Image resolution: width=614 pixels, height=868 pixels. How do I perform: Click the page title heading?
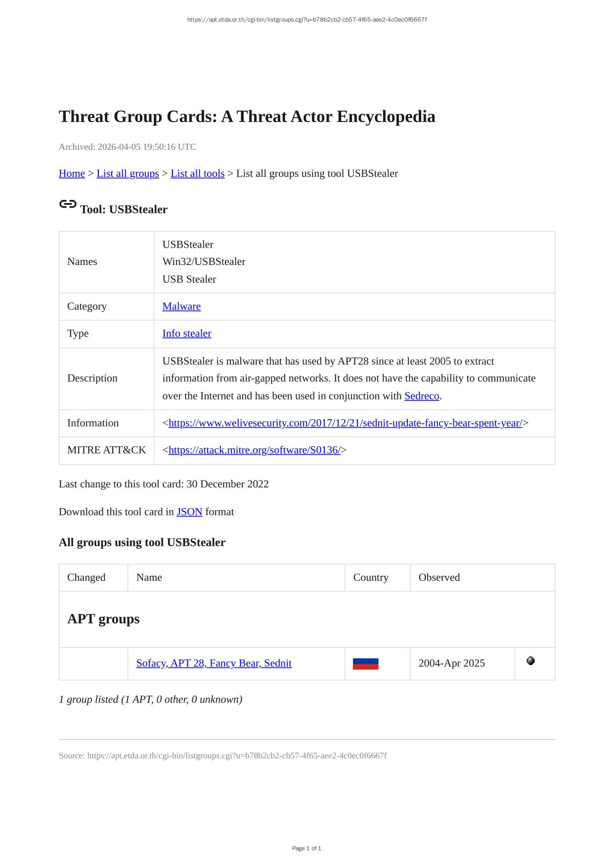click(247, 117)
